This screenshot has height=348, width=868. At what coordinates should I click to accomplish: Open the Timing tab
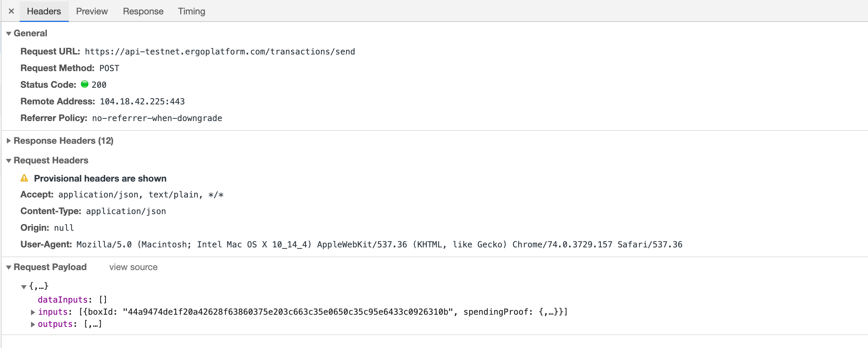[x=191, y=11]
